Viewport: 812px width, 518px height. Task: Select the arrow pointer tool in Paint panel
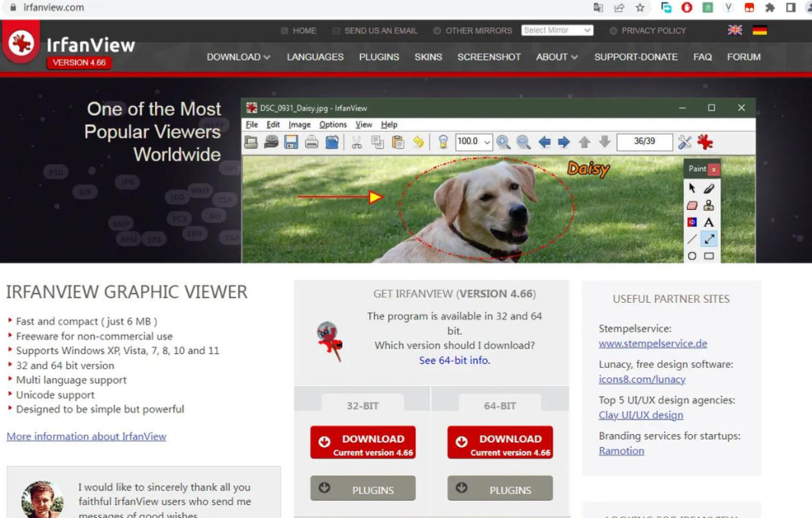tap(692, 188)
